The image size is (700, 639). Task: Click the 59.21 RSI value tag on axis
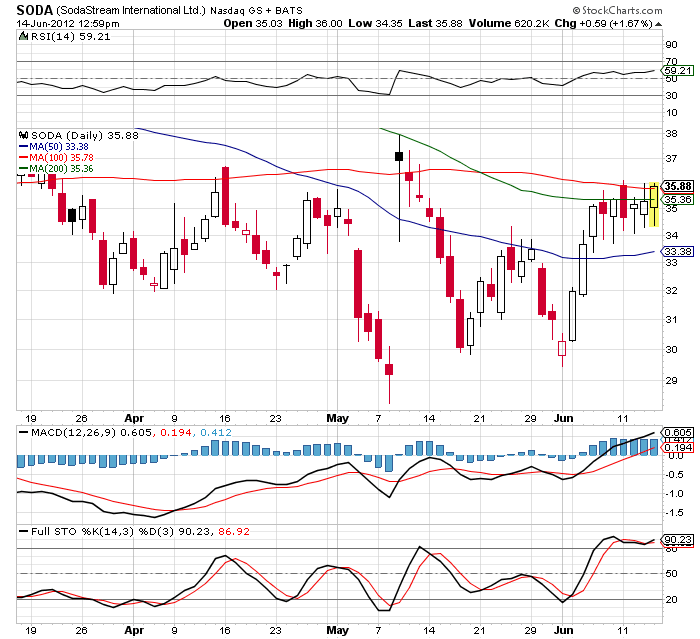(677, 70)
